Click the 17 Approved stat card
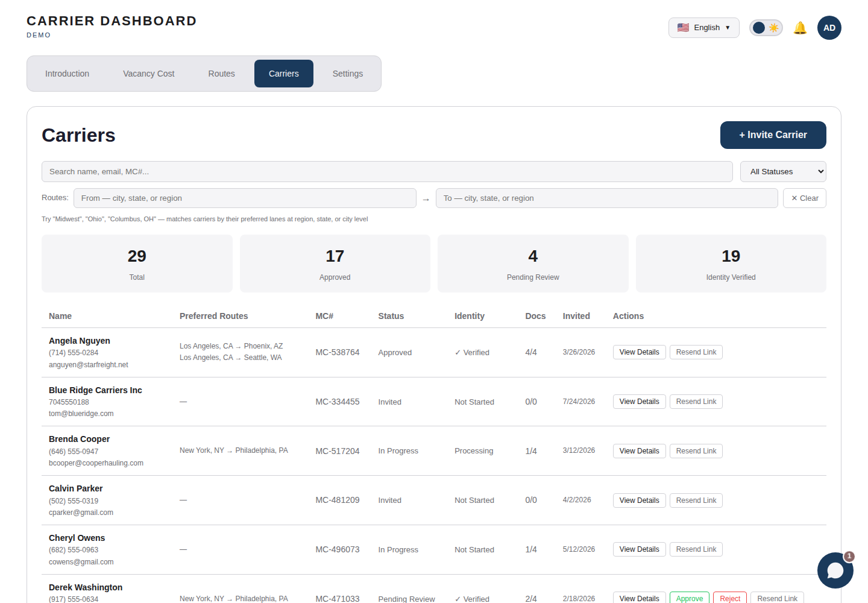The height and width of the screenshot is (603, 868). 335,264
